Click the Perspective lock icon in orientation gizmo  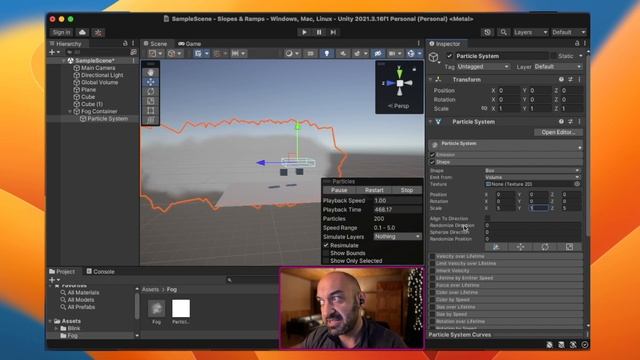pyautogui.click(x=414, y=69)
